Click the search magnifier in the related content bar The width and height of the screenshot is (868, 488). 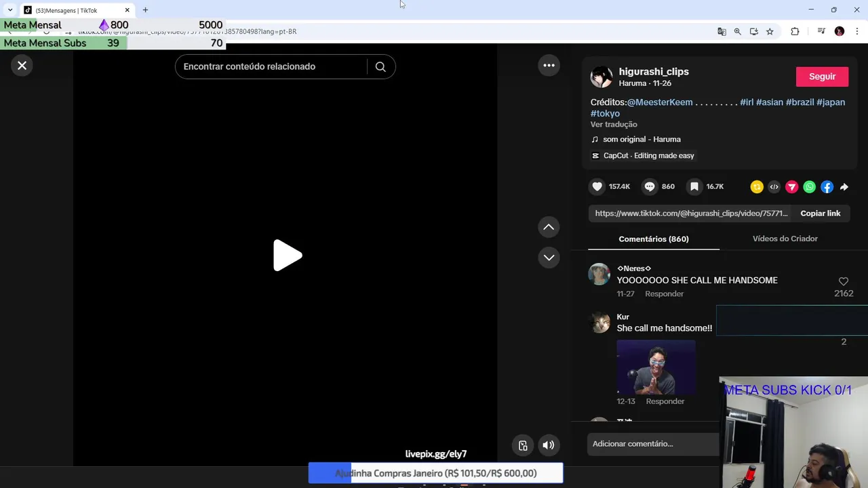point(380,66)
